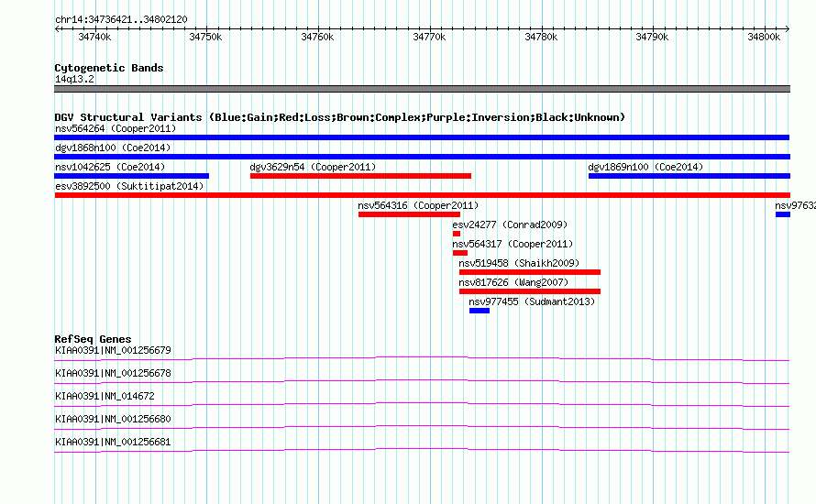Open the KIAA0391|NM_001256679 transcript label
The width and height of the screenshot is (816, 504).
(113, 351)
